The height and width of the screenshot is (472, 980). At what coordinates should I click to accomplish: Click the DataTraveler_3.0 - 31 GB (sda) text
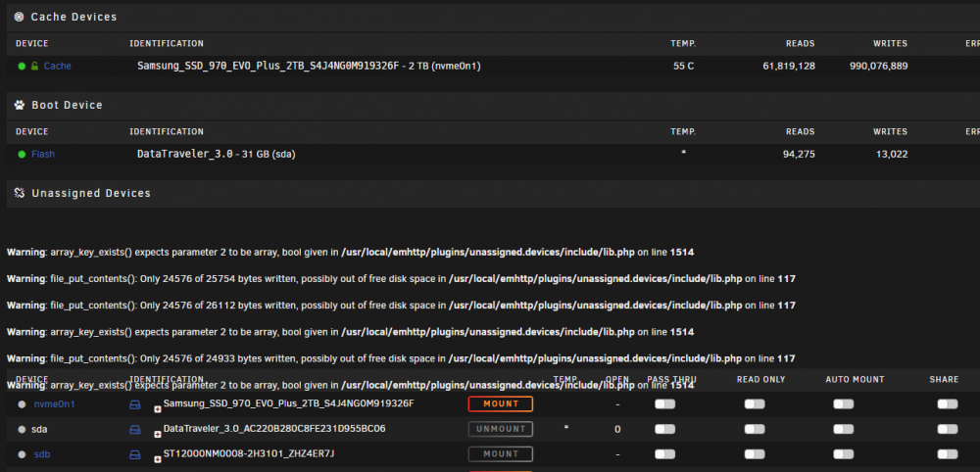pyautogui.click(x=217, y=154)
